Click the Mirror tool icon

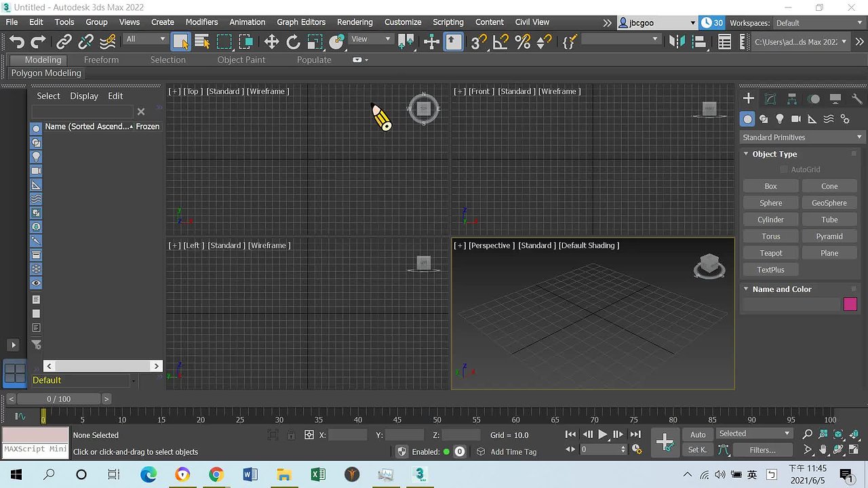[677, 42]
